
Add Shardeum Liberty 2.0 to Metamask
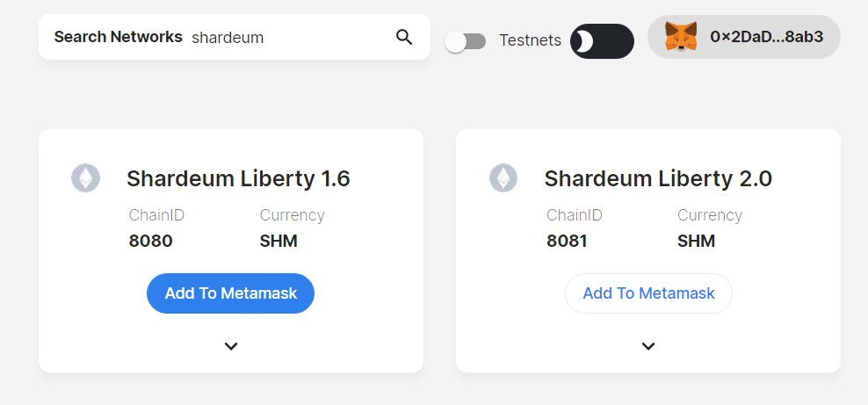click(x=648, y=293)
